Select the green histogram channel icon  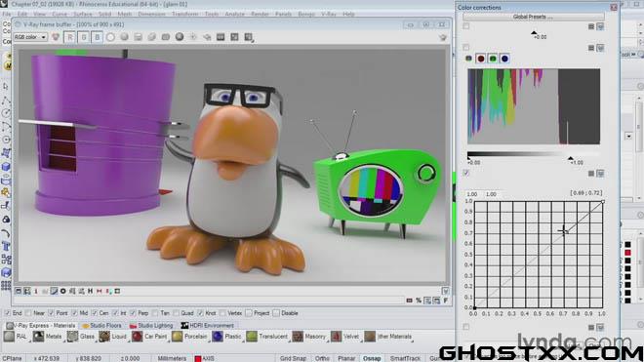(x=493, y=59)
